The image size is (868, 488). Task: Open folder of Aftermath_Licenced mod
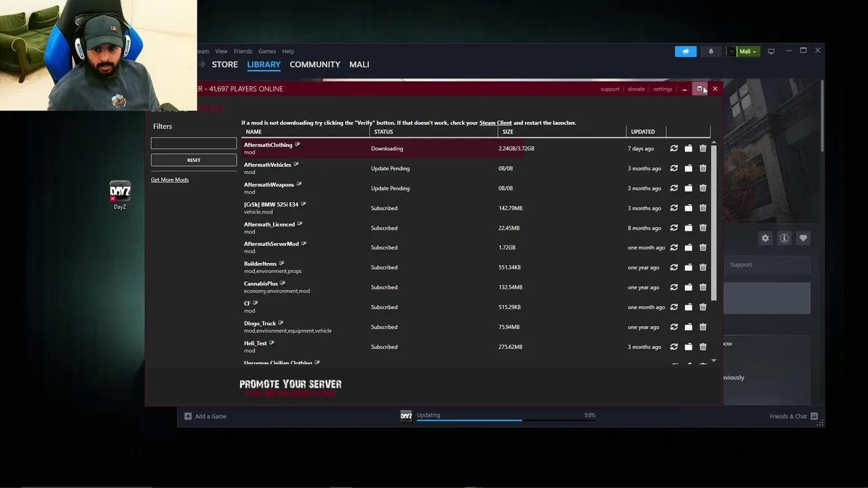tap(688, 228)
